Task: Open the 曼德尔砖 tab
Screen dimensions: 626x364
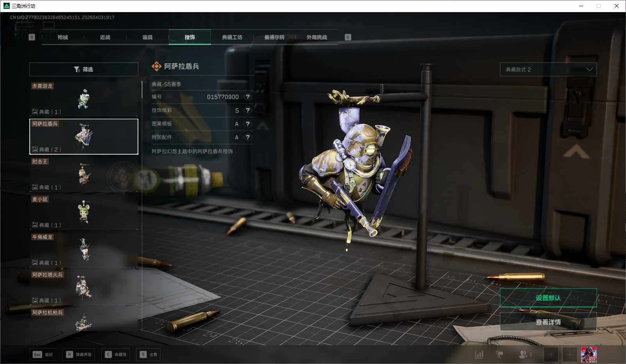Action: [274, 37]
